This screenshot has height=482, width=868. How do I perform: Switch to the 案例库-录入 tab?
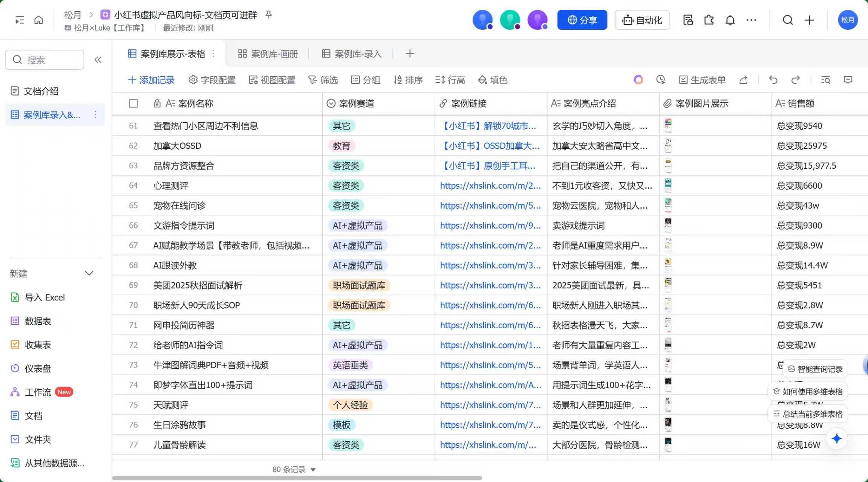click(x=352, y=54)
